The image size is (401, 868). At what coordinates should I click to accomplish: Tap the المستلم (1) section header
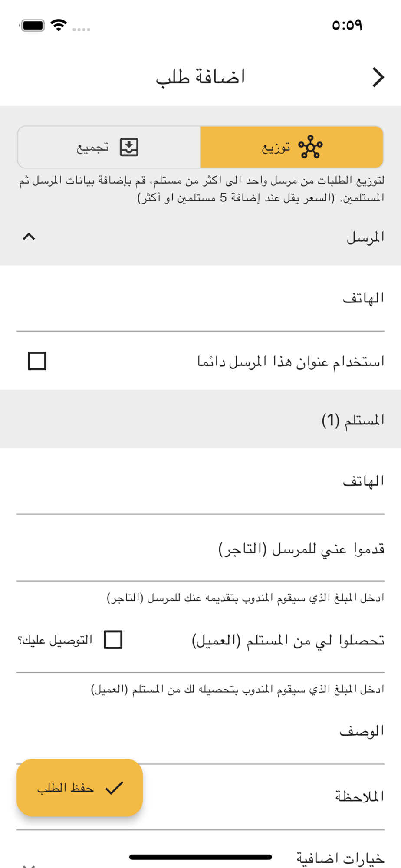pyautogui.click(x=200, y=419)
